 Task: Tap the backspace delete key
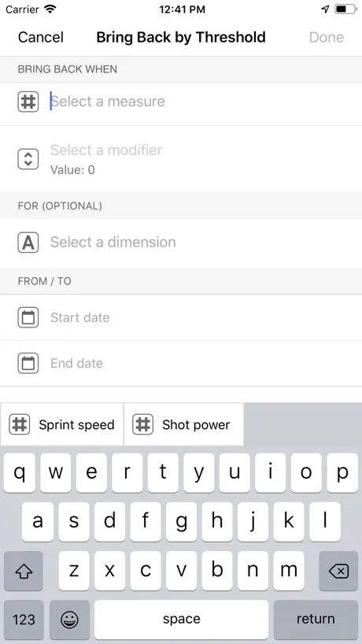point(338,571)
